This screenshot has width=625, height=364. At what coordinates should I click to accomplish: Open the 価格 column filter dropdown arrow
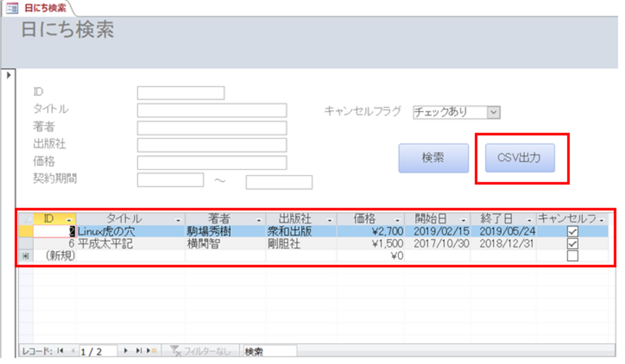(x=398, y=219)
